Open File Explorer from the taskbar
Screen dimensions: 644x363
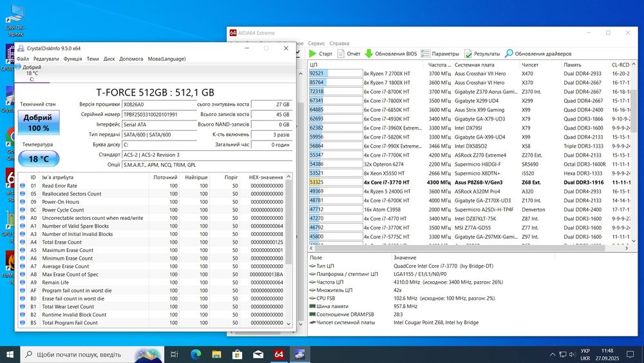click(216, 355)
